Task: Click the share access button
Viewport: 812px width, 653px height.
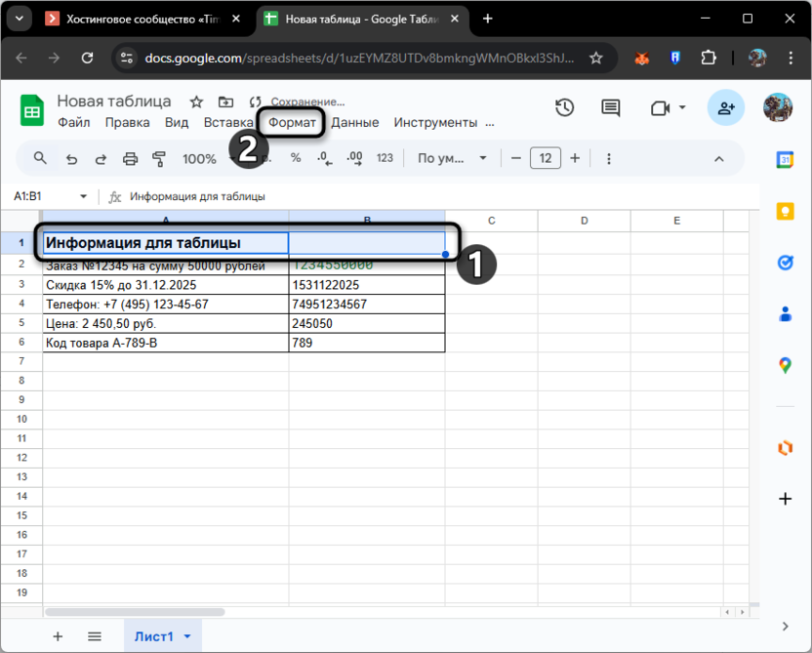Action: click(x=726, y=108)
